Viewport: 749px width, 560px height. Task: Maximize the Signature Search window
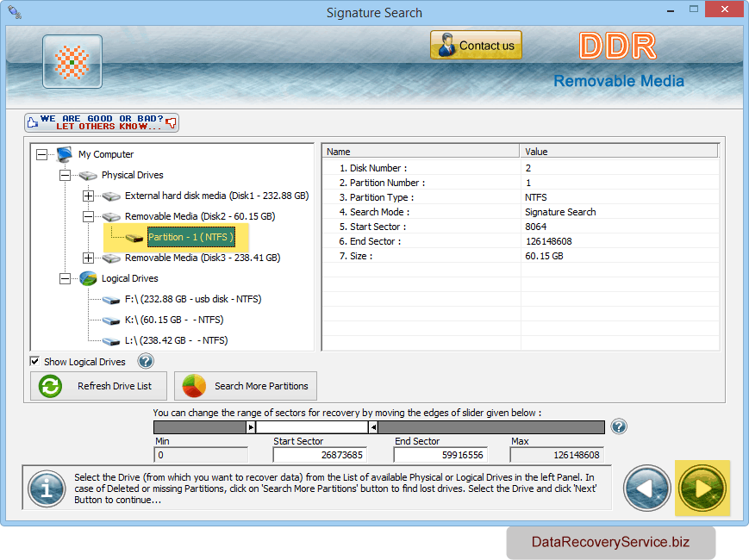pos(694,9)
